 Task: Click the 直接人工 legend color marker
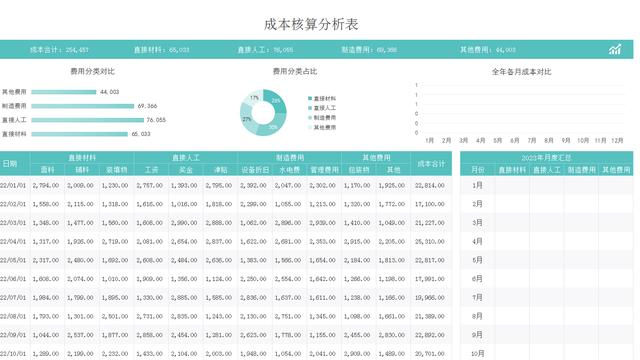pyautogui.click(x=310, y=108)
